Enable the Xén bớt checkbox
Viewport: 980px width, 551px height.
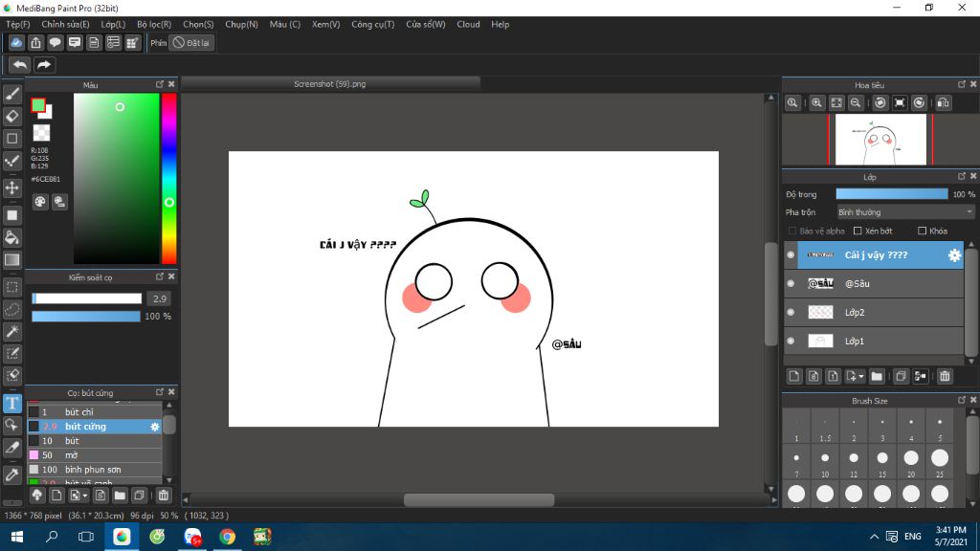coord(857,231)
